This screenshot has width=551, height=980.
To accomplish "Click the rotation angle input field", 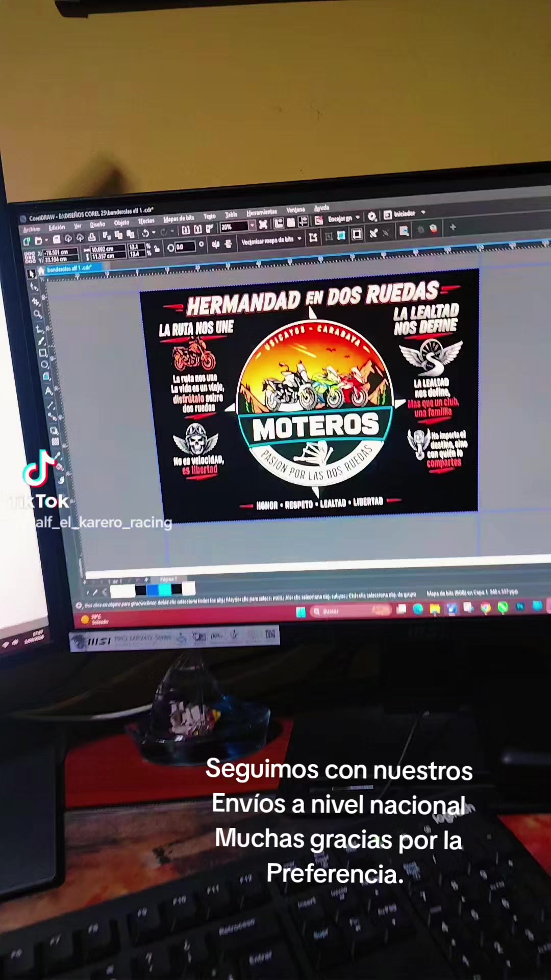I will (x=185, y=247).
